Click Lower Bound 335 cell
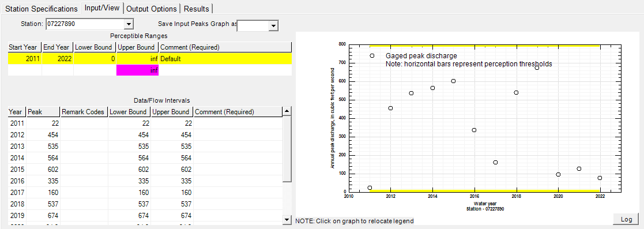 (x=129, y=181)
